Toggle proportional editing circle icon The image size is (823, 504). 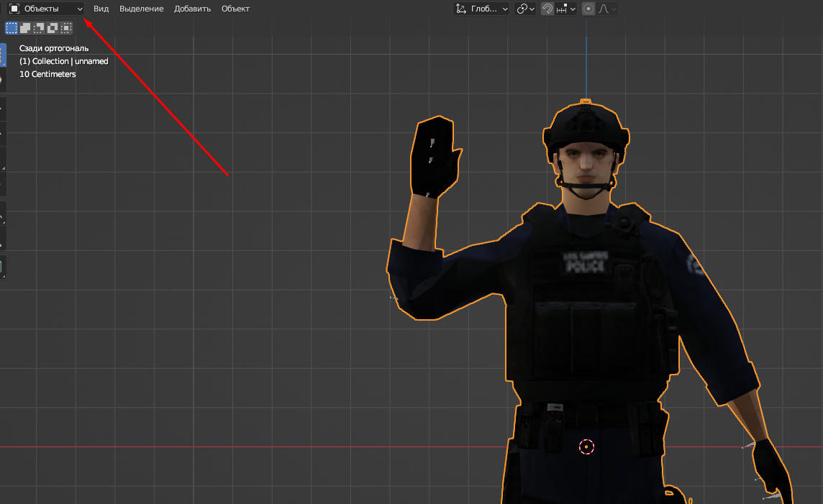click(x=588, y=9)
